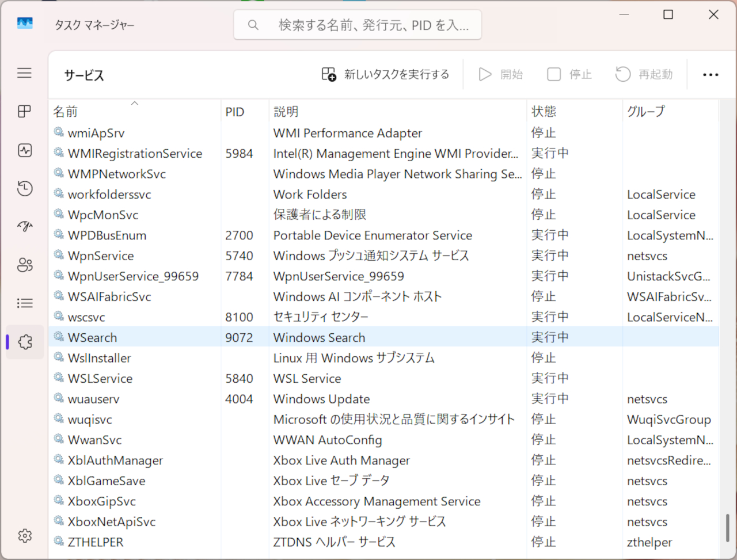The height and width of the screenshot is (560, 737).
Task: Open the Performance page icon
Action: (24, 150)
